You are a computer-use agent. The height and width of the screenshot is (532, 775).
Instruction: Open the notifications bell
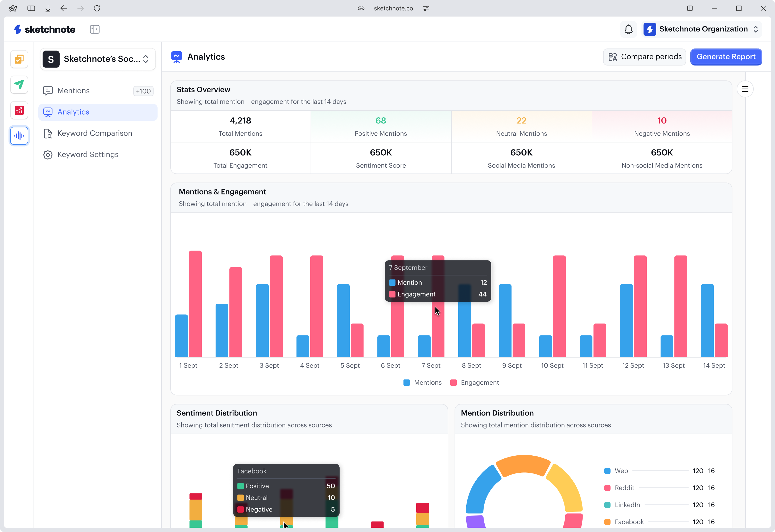tap(628, 29)
